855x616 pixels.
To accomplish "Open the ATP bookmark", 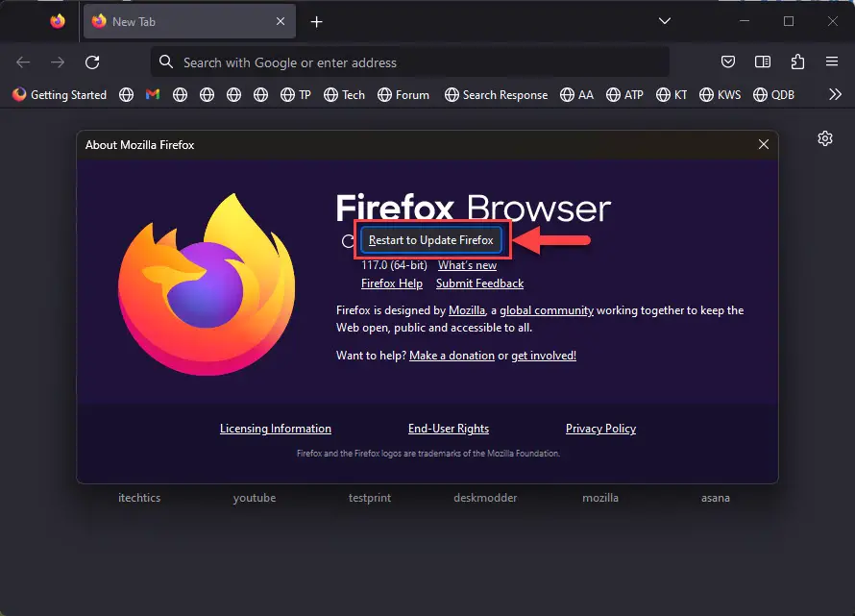I will click(624, 95).
